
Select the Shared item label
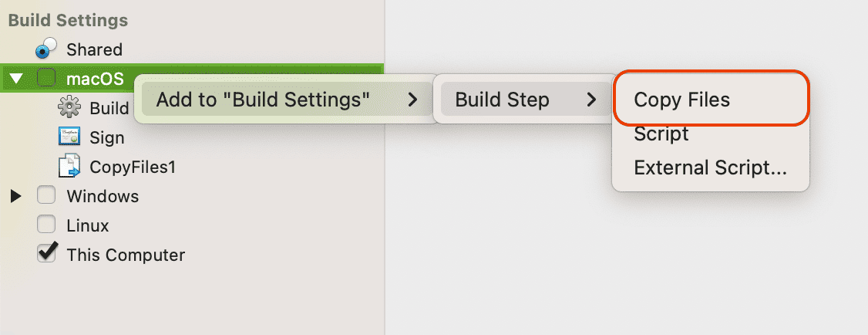(94, 49)
